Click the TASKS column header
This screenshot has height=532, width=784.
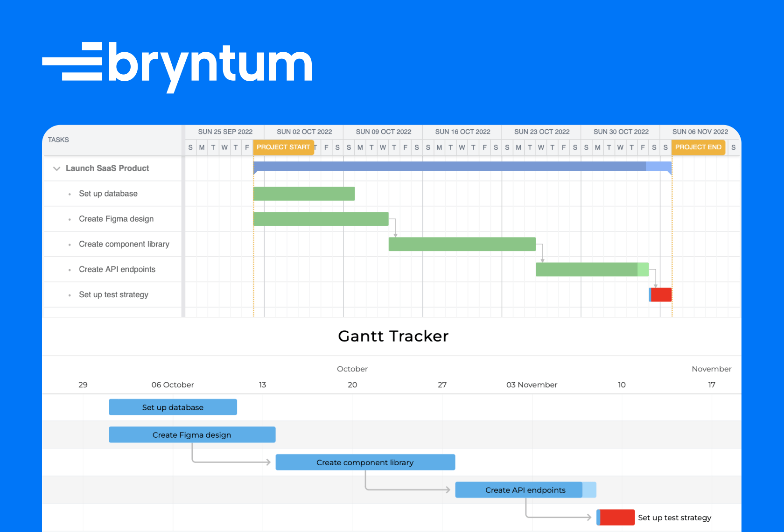click(58, 140)
